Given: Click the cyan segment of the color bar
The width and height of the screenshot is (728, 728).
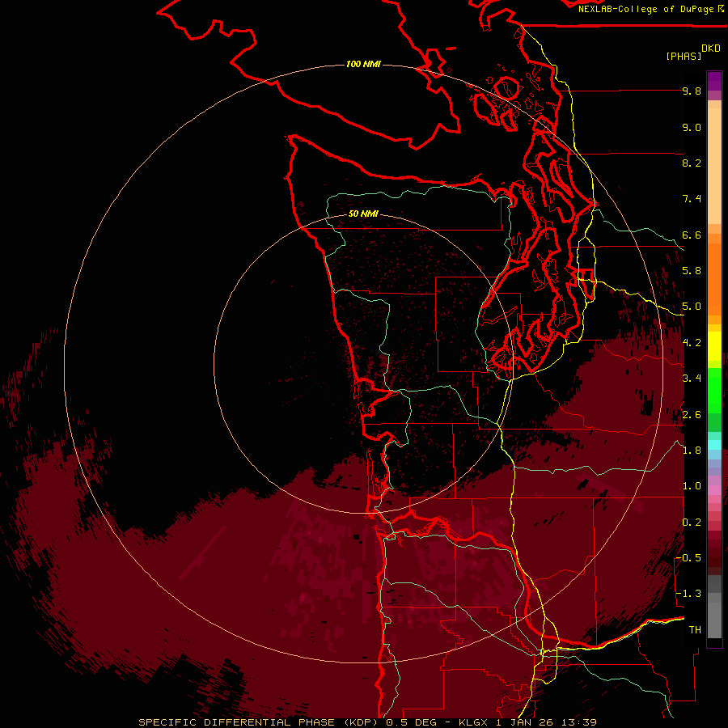Looking at the screenshot, I should coord(714,445).
